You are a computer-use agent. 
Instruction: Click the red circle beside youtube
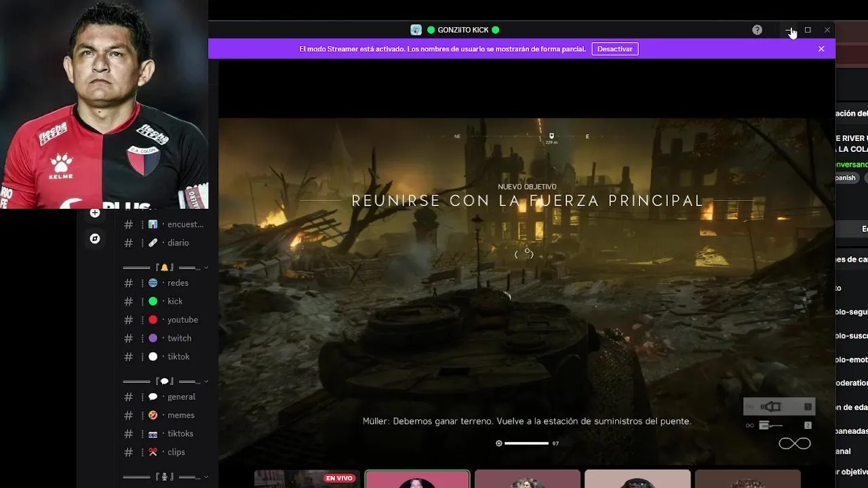tap(153, 320)
